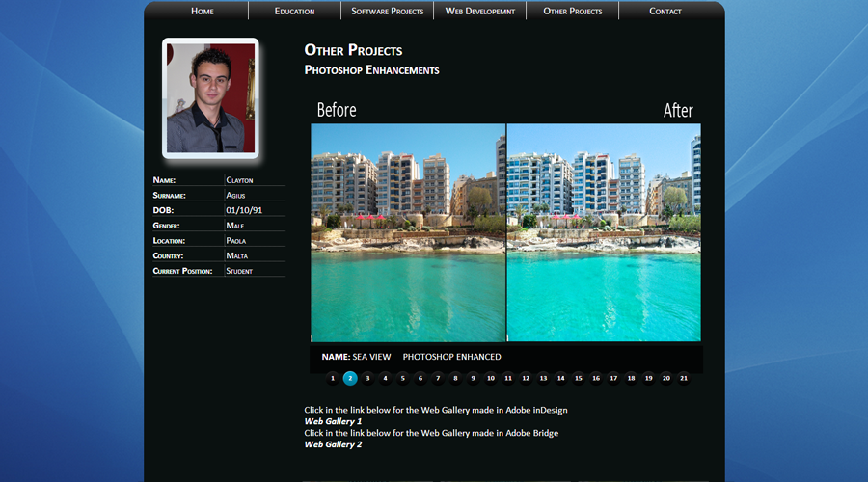868x482 pixels.
Task: Open the Web Gallery 1 link
Action: tap(333, 421)
